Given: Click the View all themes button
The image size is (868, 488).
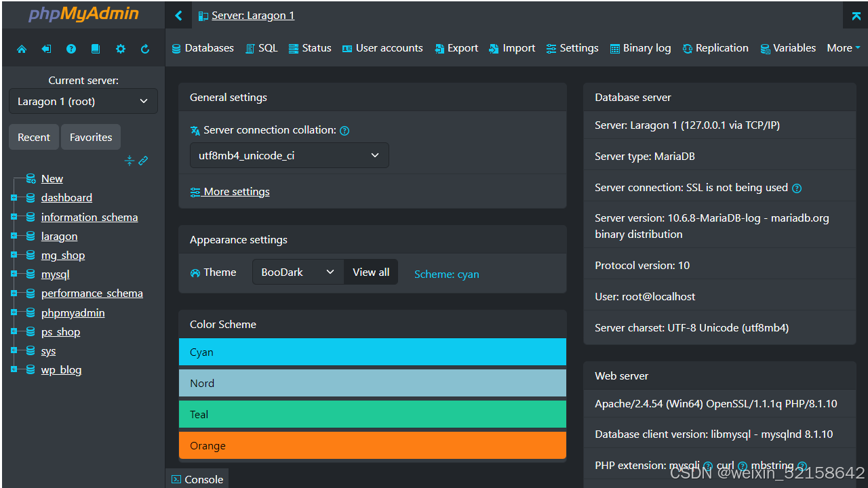Looking at the screenshot, I should coord(371,272).
